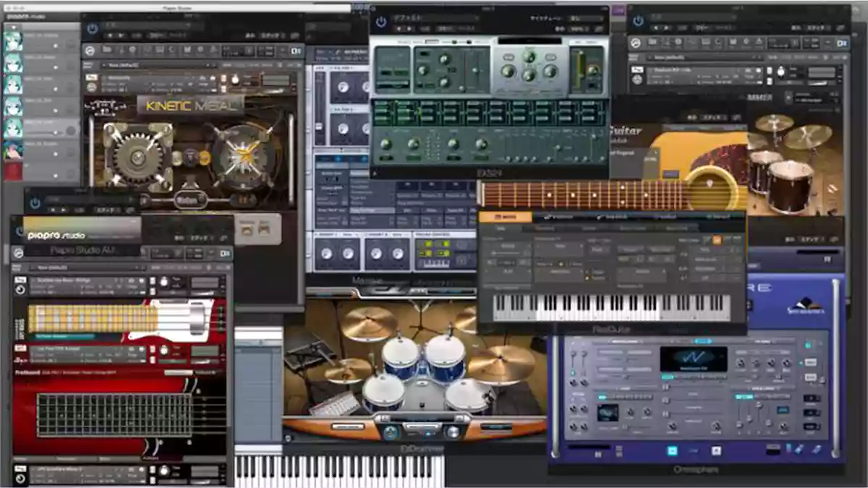The height and width of the screenshot is (488, 868).
Task: Click the acoustic guitar fretboard
Action: pyautogui.click(x=584, y=194)
